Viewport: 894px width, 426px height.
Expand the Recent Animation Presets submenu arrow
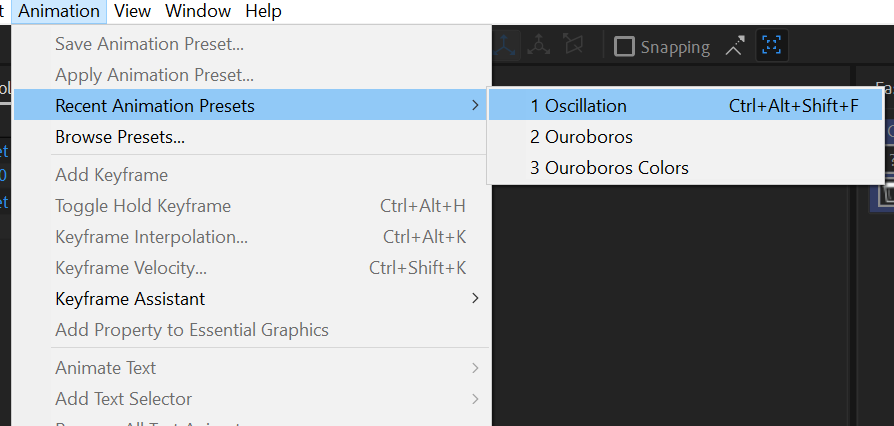pos(475,105)
